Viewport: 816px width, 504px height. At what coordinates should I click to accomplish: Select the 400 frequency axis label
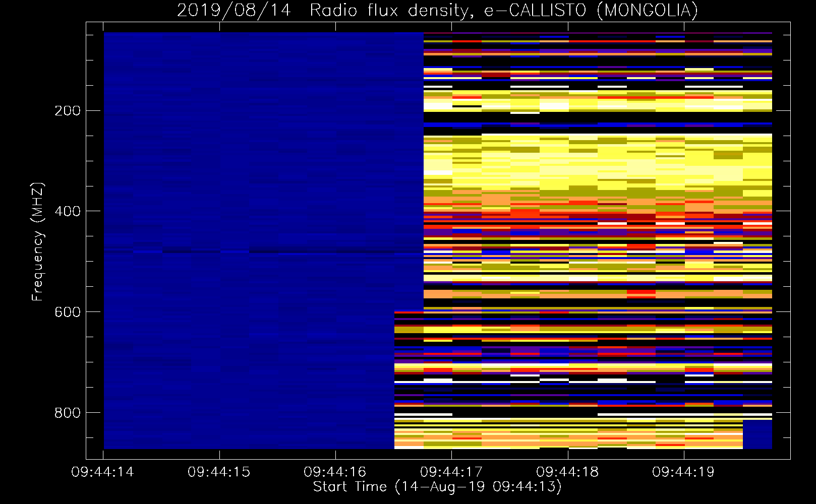click(x=67, y=211)
